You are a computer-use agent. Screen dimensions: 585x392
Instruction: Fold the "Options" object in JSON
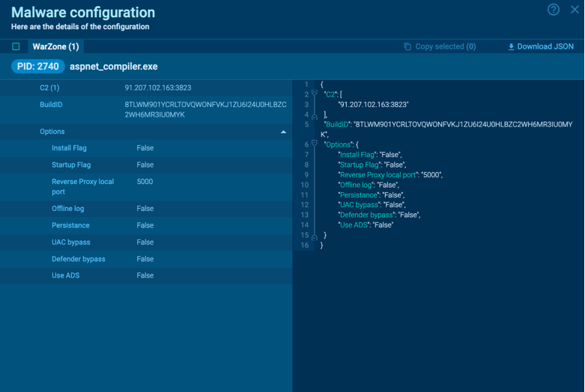pyautogui.click(x=315, y=144)
